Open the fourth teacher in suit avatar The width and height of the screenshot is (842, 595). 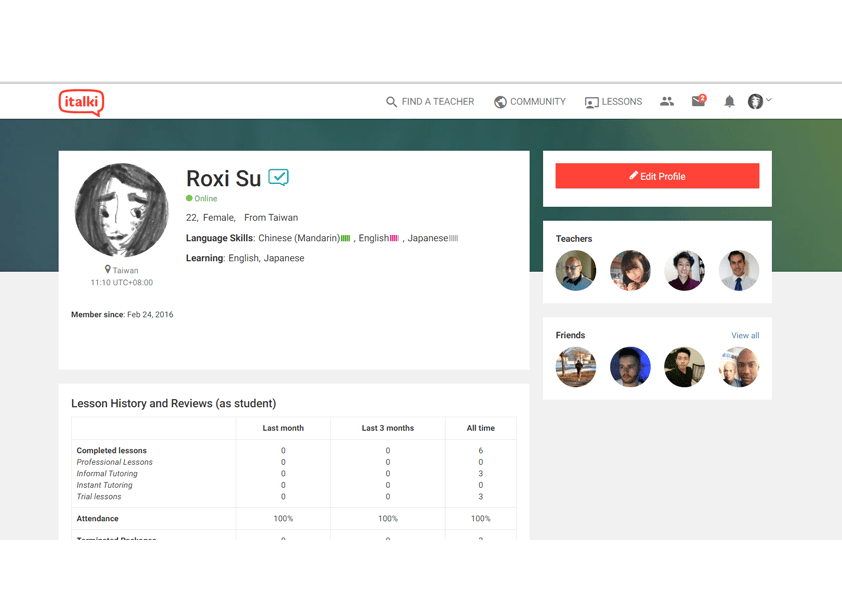coord(739,271)
